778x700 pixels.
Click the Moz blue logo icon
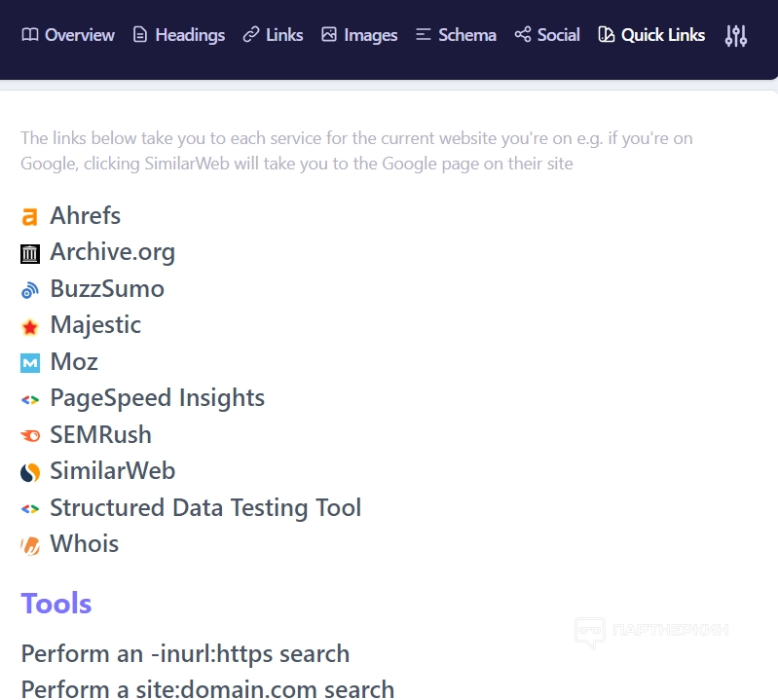[30, 363]
